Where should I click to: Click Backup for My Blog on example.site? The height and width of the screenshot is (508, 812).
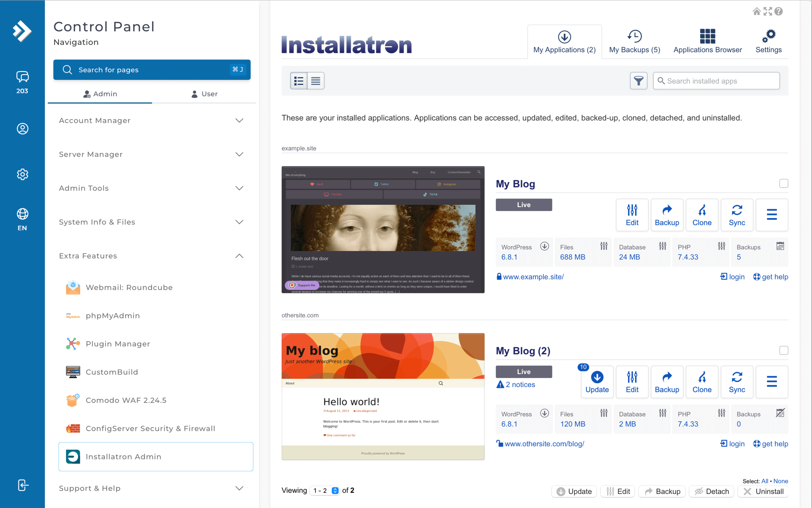[x=667, y=215]
